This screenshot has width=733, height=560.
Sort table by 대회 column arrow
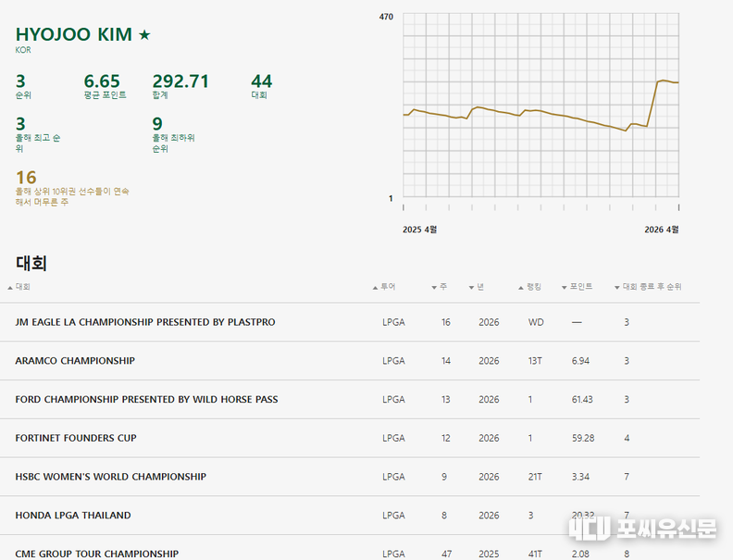[x=10, y=288]
